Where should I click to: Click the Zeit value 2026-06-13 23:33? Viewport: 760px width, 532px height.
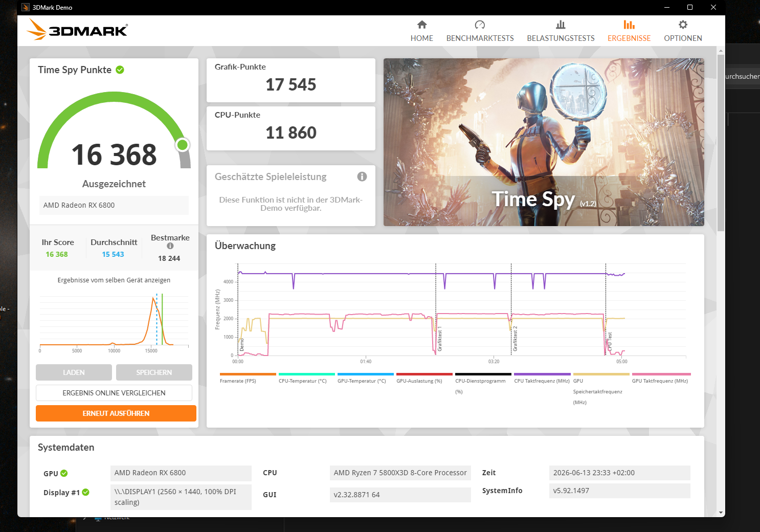620,473
